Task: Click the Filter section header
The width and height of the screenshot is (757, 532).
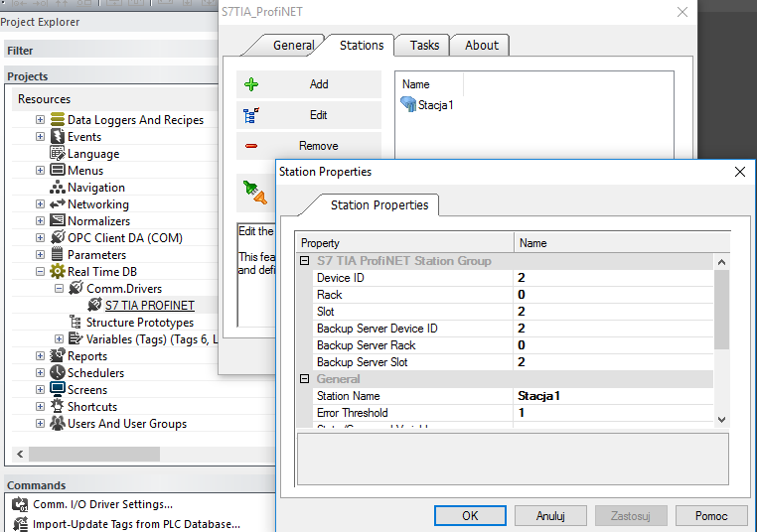Action: (x=111, y=51)
